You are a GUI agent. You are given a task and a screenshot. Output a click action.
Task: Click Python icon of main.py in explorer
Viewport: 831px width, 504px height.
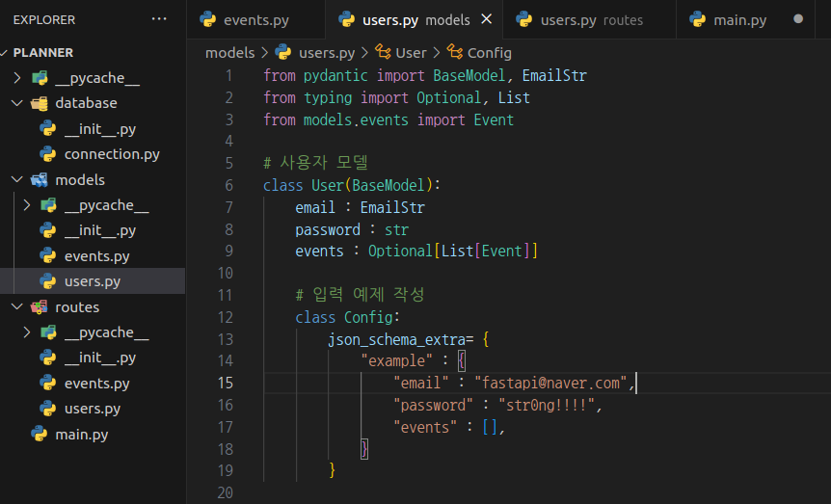pyautogui.click(x=40, y=434)
